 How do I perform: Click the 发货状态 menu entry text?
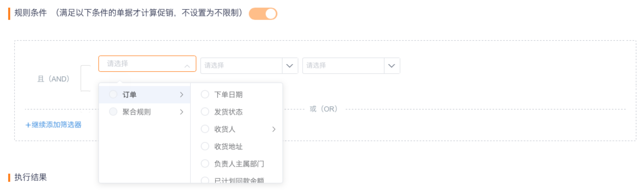click(x=228, y=112)
